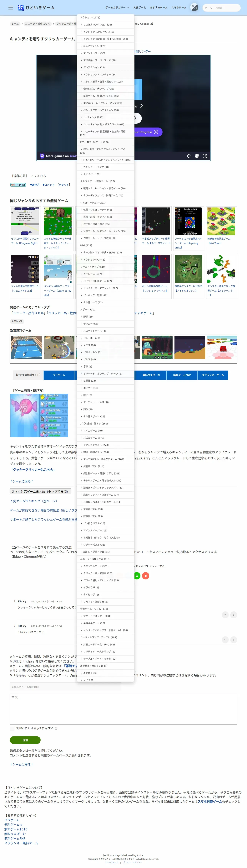This screenshot has height=868, width=247.
Task: Open Kizi Town game thumbnail
Action: point(221,221)
